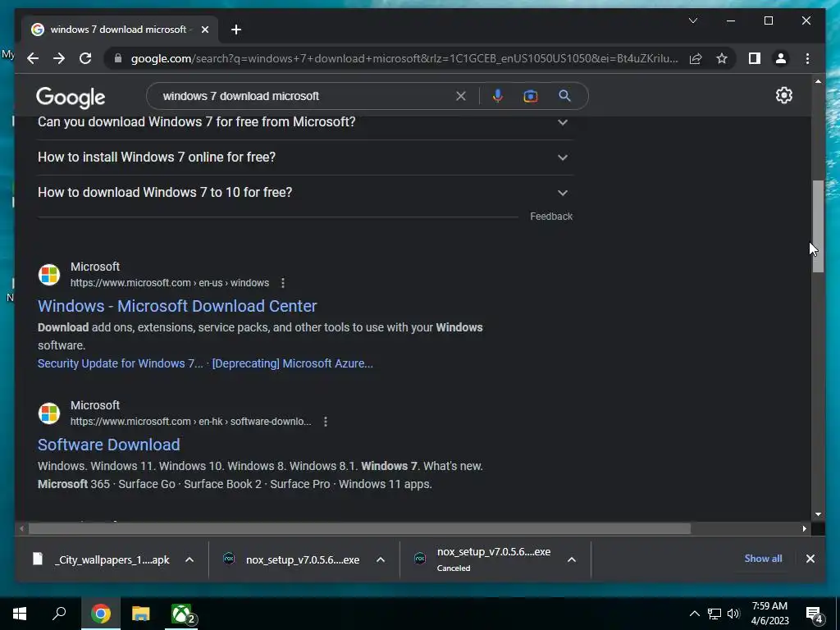Image resolution: width=840 pixels, height=630 pixels.
Task: Click the Feedback link
Action: [551, 217]
